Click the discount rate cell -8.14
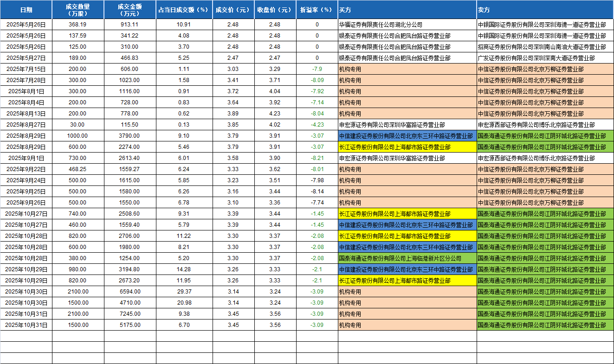The width and height of the screenshot is (614, 364). point(317,192)
